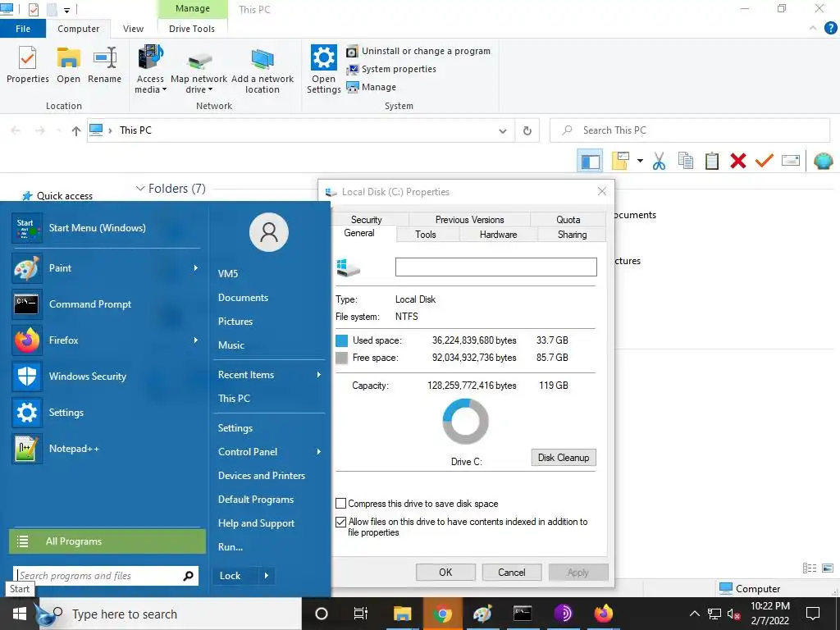Open File Explorer from the taskbar
This screenshot has height=630, width=840.
click(402, 614)
